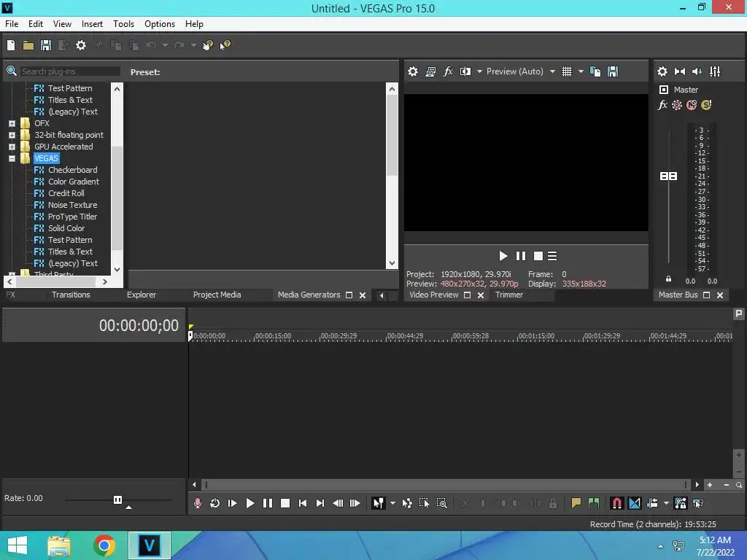Open the Mixing Console icon
The image size is (747, 560).
(715, 71)
